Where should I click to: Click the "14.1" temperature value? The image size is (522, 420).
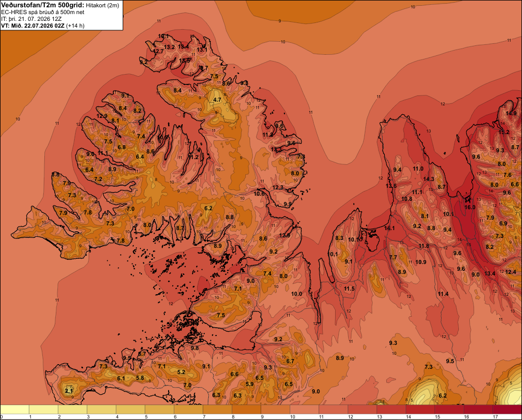tap(389, 229)
